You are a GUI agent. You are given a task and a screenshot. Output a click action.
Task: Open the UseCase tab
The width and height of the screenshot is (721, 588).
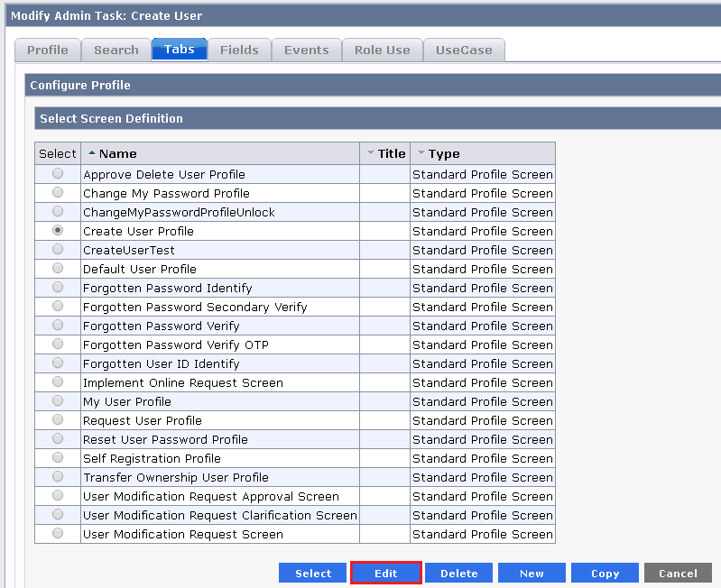click(464, 50)
